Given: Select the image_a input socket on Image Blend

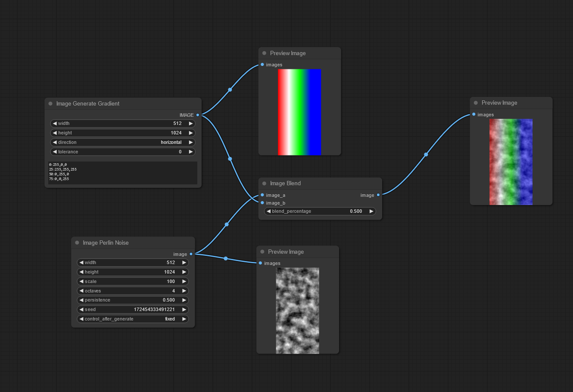Looking at the screenshot, I should coord(262,195).
